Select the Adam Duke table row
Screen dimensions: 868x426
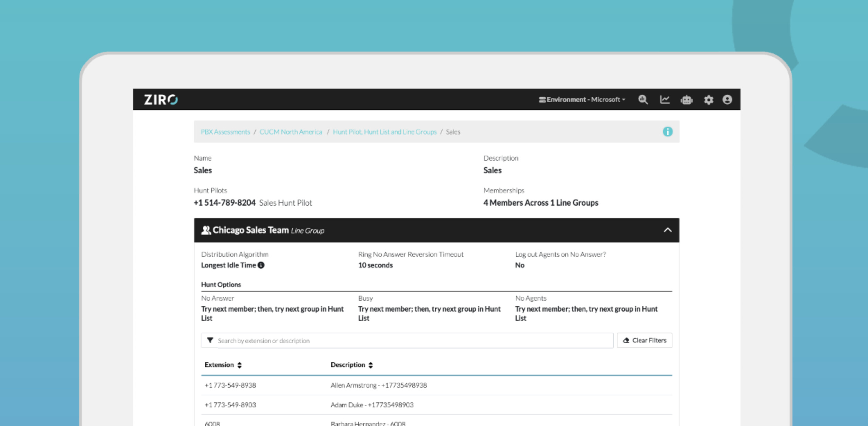coord(372,405)
